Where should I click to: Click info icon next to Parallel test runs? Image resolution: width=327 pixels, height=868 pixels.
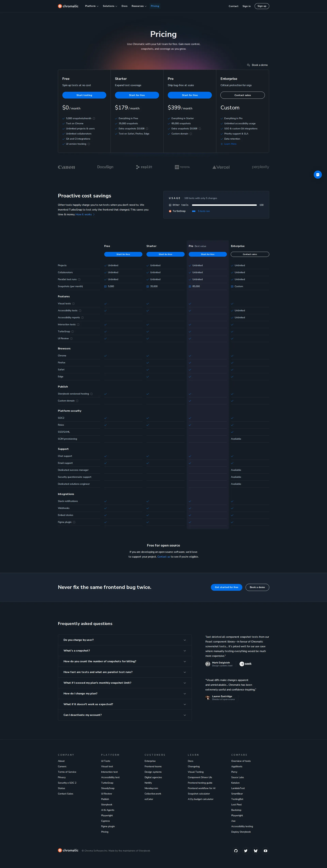(79, 279)
